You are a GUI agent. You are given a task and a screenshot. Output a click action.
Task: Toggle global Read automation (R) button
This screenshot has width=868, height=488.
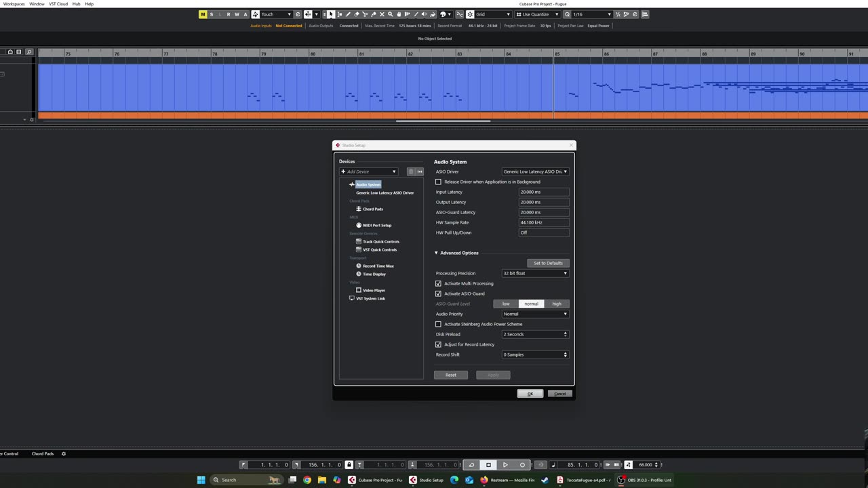[x=229, y=14]
